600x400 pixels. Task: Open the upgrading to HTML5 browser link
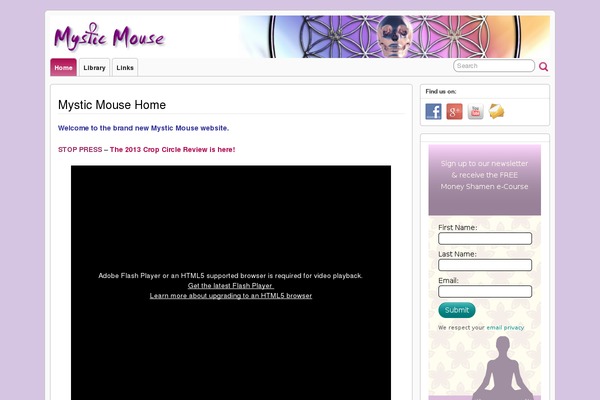point(231,296)
